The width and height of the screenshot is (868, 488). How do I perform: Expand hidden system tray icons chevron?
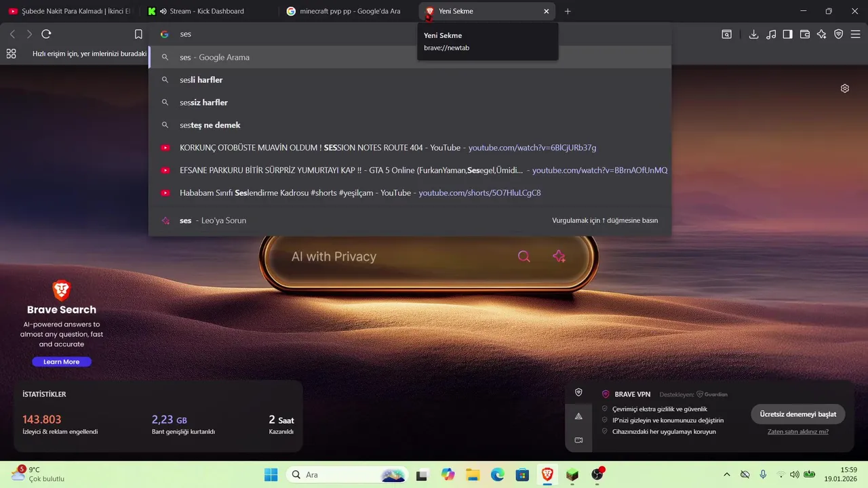[x=727, y=474]
